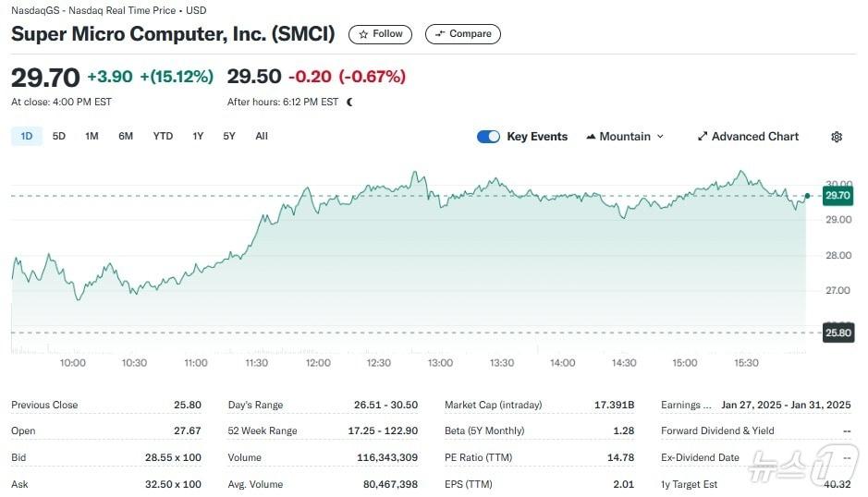Select the 5D time range tab
Image resolution: width=868 pixels, height=497 pixels.
point(59,136)
